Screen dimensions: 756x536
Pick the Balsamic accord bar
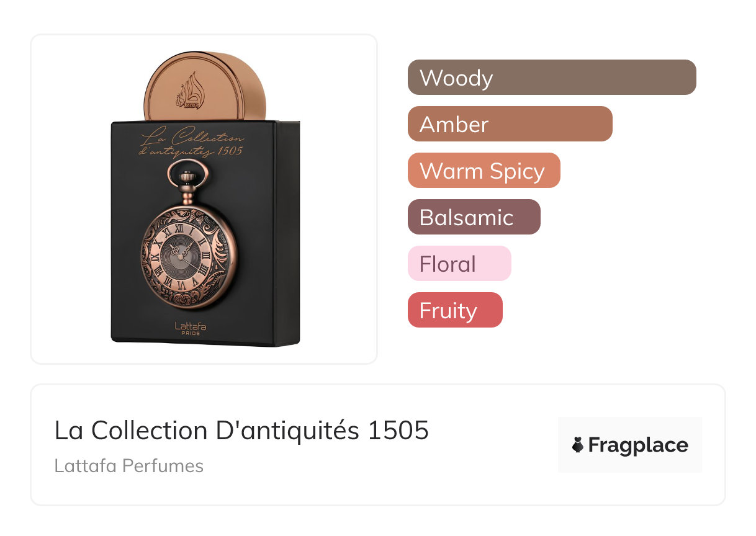click(474, 217)
